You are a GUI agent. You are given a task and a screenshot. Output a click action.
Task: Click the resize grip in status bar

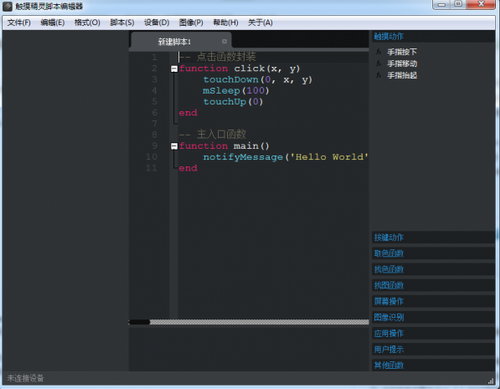point(491,380)
